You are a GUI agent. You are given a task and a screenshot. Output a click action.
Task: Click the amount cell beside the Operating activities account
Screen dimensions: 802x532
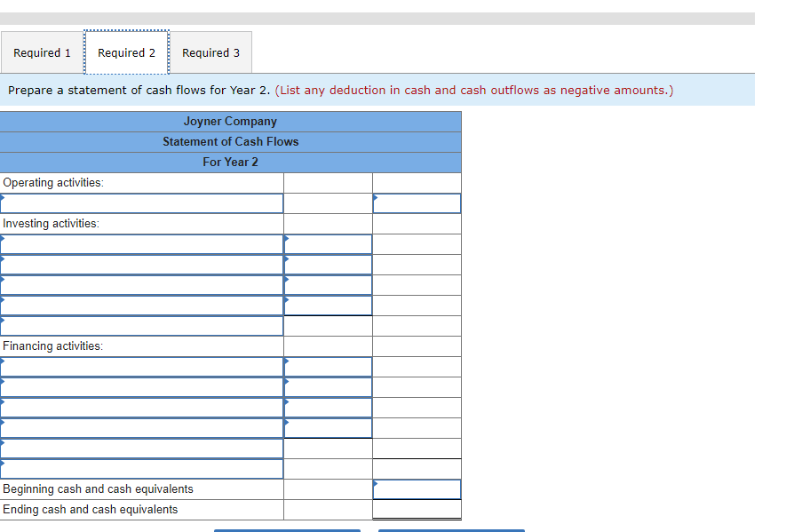pyautogui.click(x=417, y=202)
